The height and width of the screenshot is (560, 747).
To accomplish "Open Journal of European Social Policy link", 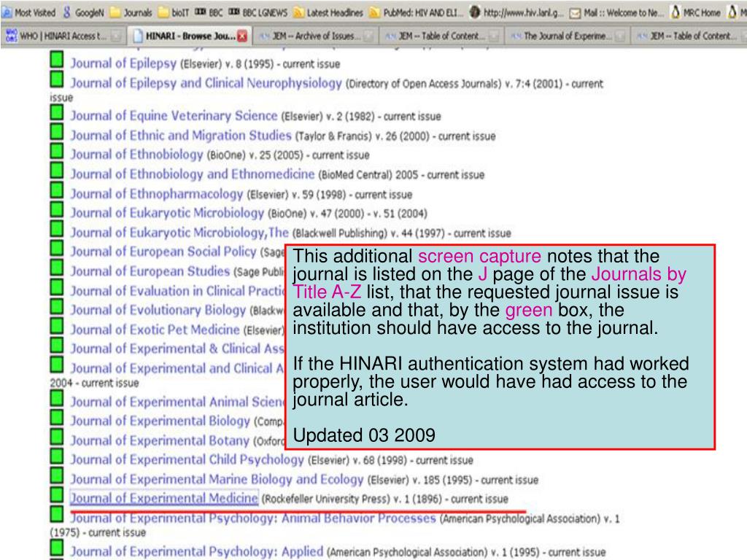I will click(x=163, y=252).
